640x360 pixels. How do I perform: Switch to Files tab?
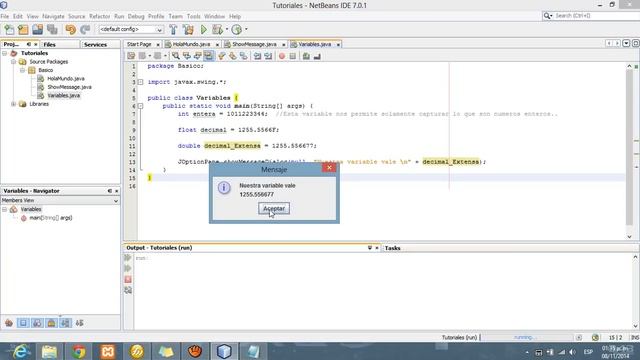[49, 44]
